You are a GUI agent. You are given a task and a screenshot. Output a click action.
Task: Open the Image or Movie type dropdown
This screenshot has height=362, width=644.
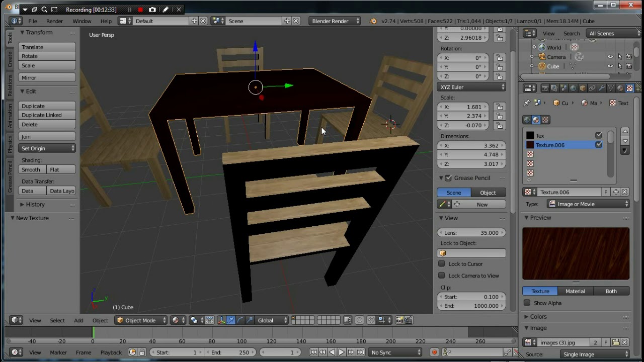(588, 204)
